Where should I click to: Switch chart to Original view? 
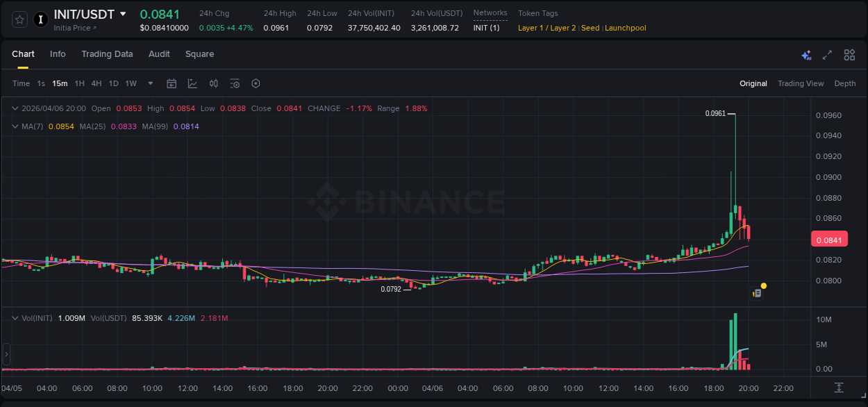(x=753, y=83)
